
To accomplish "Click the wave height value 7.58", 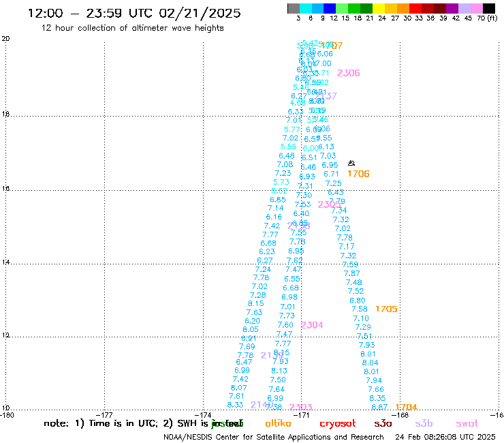I will [x=360, y=309].
